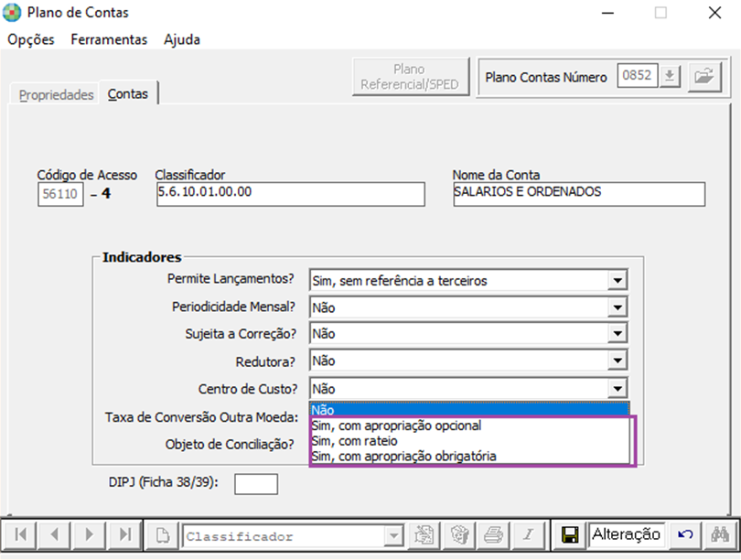The height and width of the screenshot is (560, 741).
Task: Collapse the Centro de Custo dropdown arrow
Action: pyautogui.click(x=617, y=389)
